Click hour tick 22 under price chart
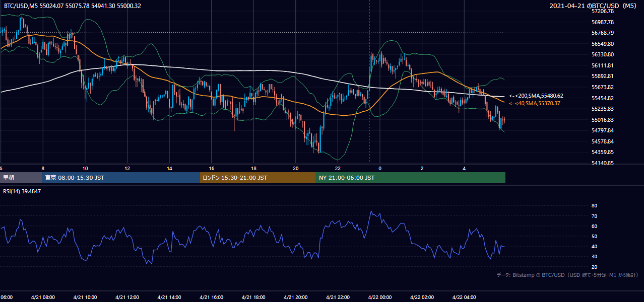The image size is (644, 302). 338,169
